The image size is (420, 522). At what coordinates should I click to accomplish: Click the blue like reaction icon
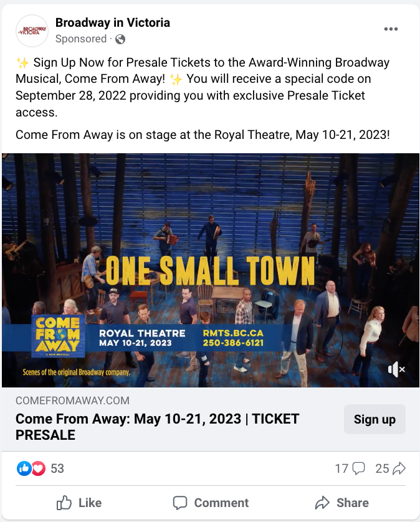click(x=24, y=468)
